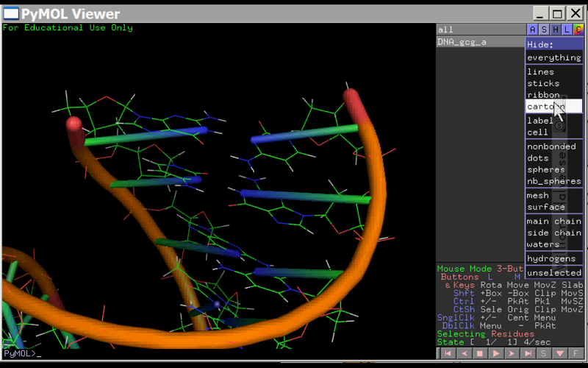Choose cell in the Hide menu
The image size is (588, 368).
554,132
